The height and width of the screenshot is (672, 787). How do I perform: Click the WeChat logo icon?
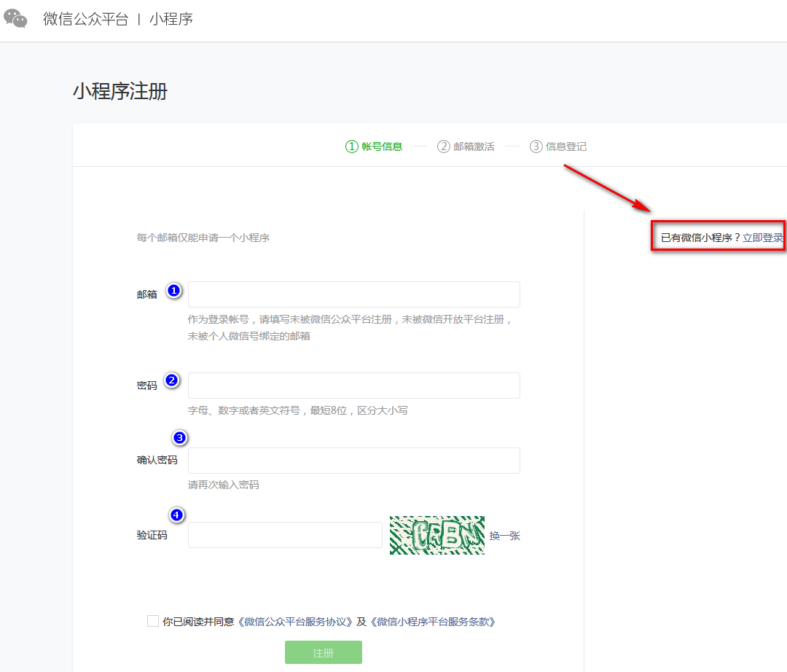pyautogui.click(x=15, y=18)
